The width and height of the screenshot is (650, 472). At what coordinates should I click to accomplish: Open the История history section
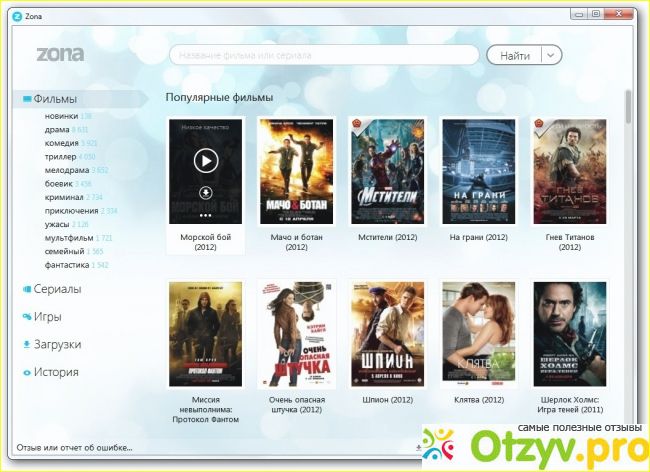point(56,372)
